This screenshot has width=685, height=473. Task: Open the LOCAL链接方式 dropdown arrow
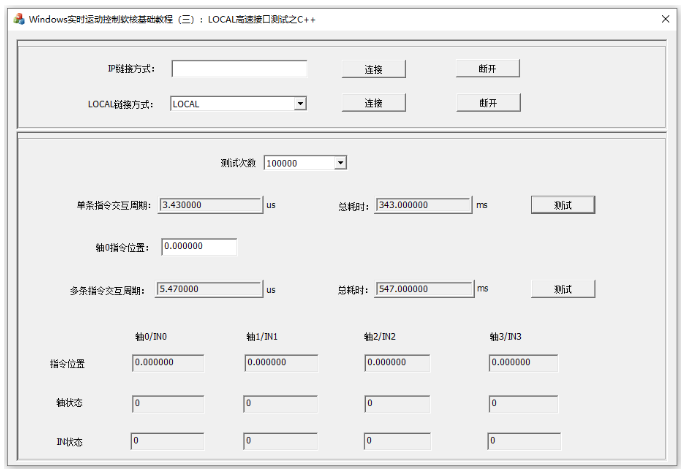pyautogui.click(x=300, y=104)
